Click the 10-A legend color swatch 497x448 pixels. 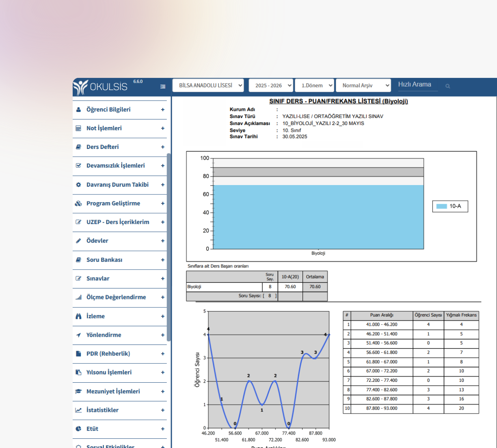point(441,206)
